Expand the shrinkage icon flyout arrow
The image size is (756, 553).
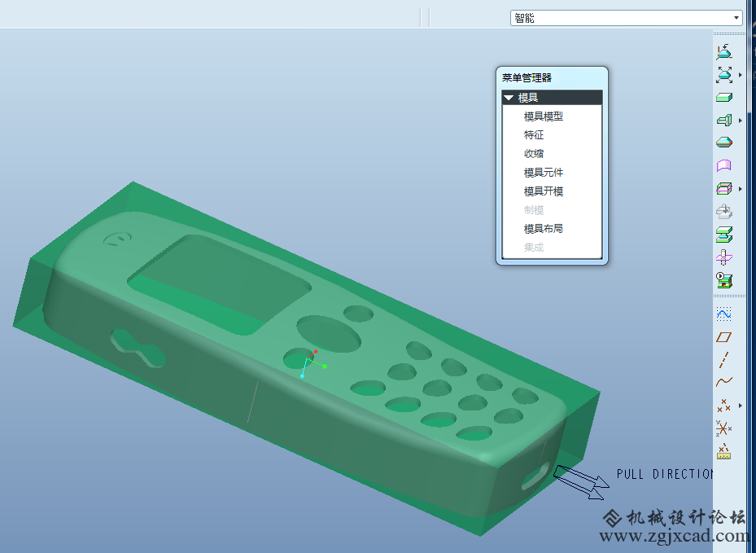(740, 75)
